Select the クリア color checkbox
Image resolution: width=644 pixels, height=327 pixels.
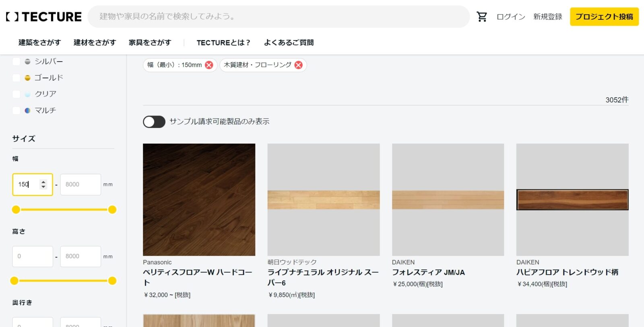[x=17, y=94]
